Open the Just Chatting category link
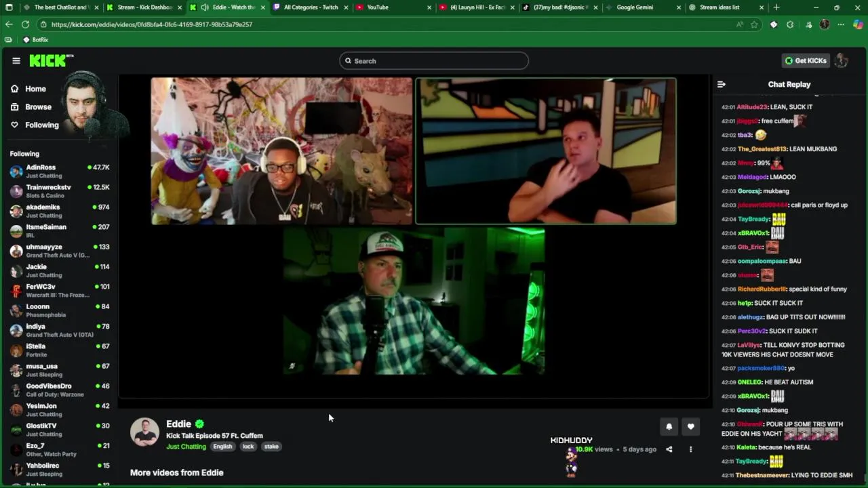 tap(186, 447)
